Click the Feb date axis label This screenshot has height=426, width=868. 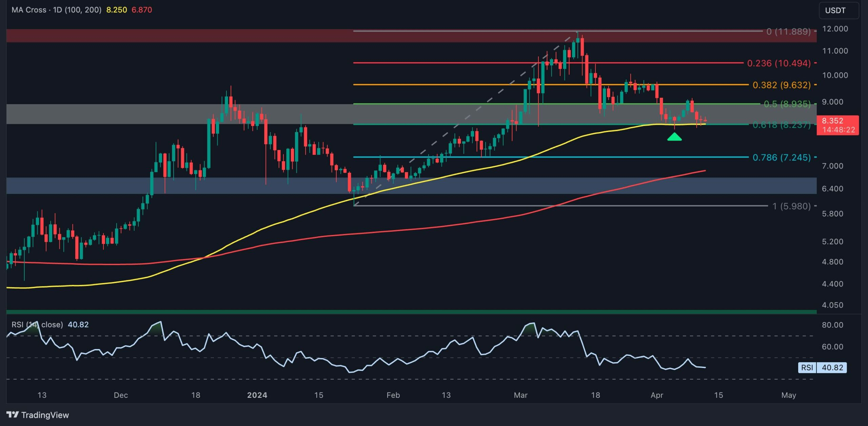(x=393, y=395)
